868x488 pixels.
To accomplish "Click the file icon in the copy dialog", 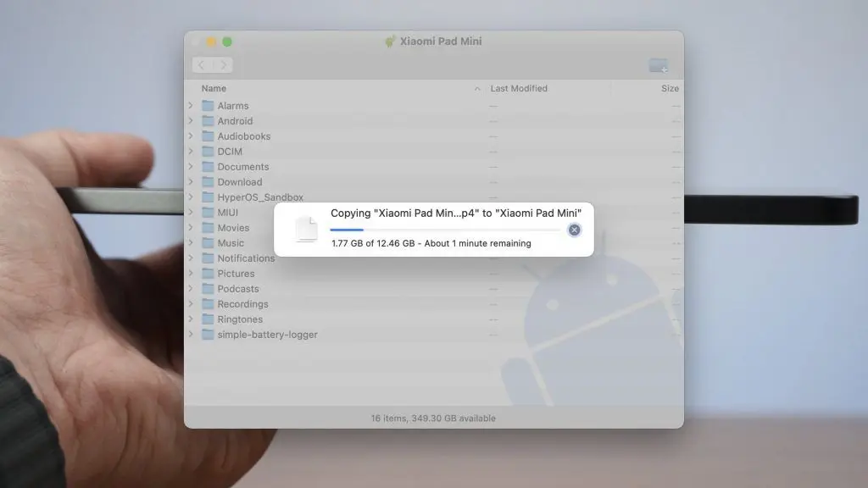I will [x=307, y=229].
